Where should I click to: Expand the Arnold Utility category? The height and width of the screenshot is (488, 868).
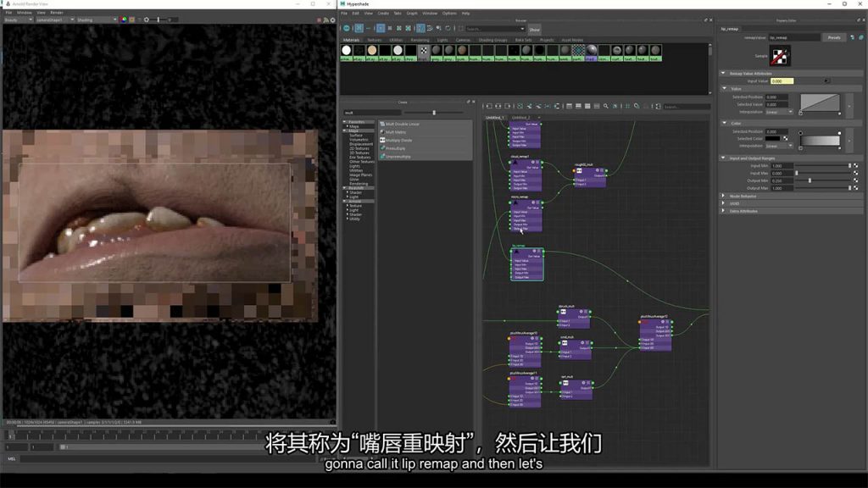pos(348,219)
